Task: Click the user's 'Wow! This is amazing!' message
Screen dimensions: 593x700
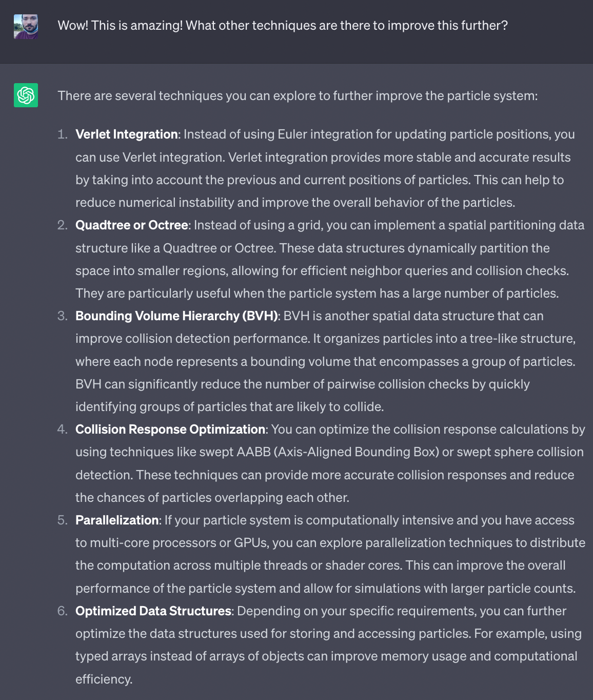Action: [x=283, y=26]
